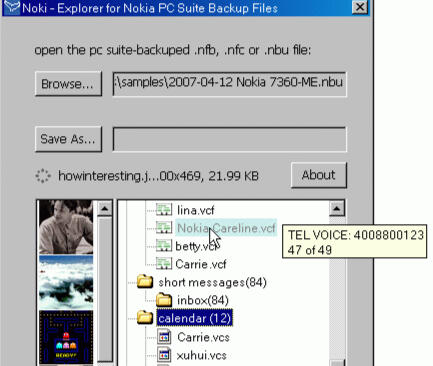
Task: Select the calendar (12) folder
Action: click(195, 318)
